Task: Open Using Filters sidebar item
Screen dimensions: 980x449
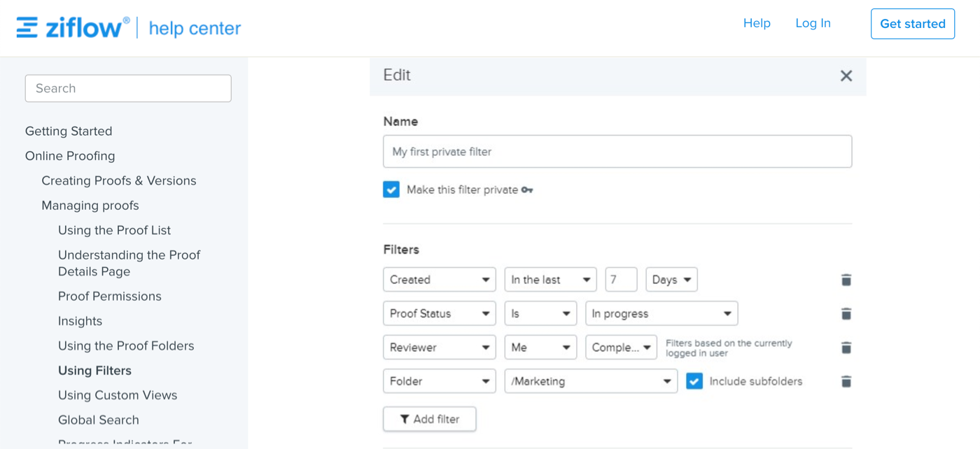Action: 94,371
